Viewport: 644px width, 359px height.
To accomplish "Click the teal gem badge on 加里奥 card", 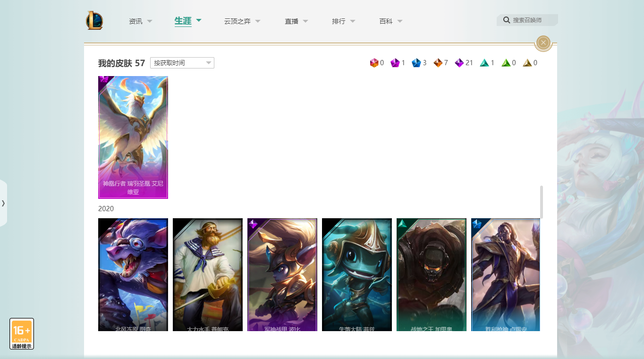I will pos(402,224).
